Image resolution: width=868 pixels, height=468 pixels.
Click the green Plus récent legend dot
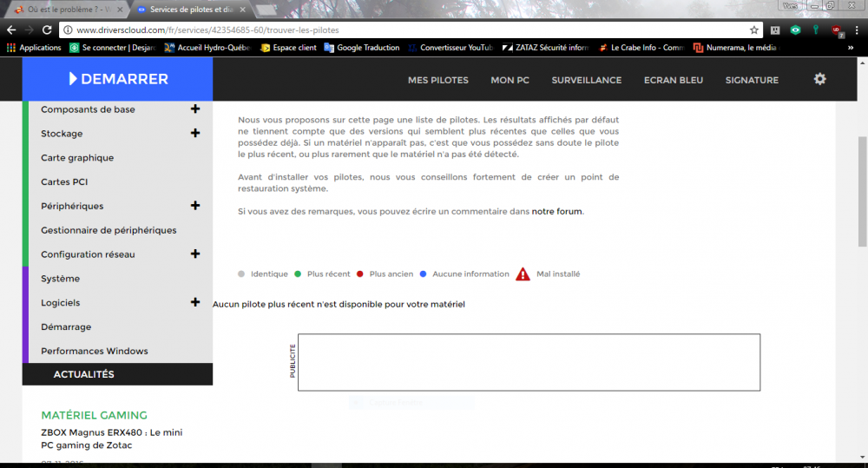point(298,274)
